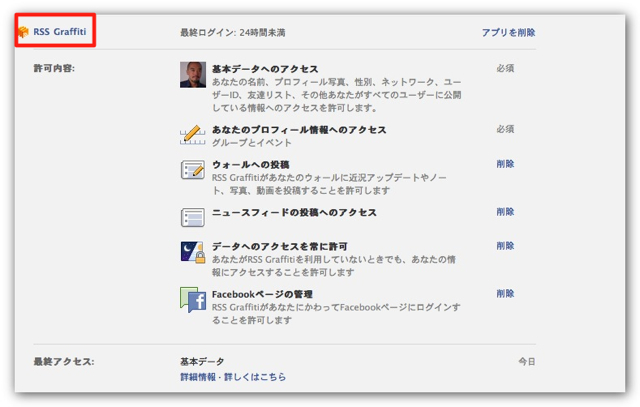Click the orange RSS Graffiti app icon
Screen dimensions: 640x407
[x=23, y=32]
